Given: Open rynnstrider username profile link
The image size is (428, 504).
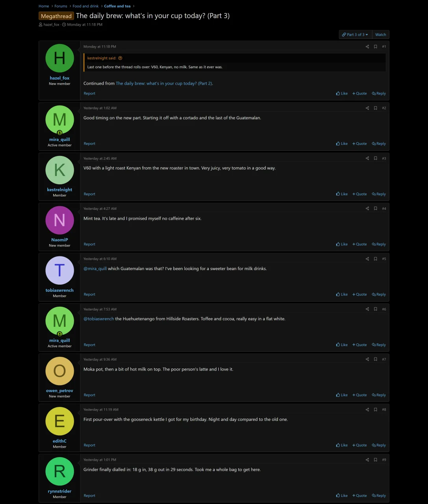Looking at the screenshot, I should click(x=60, y=491).
